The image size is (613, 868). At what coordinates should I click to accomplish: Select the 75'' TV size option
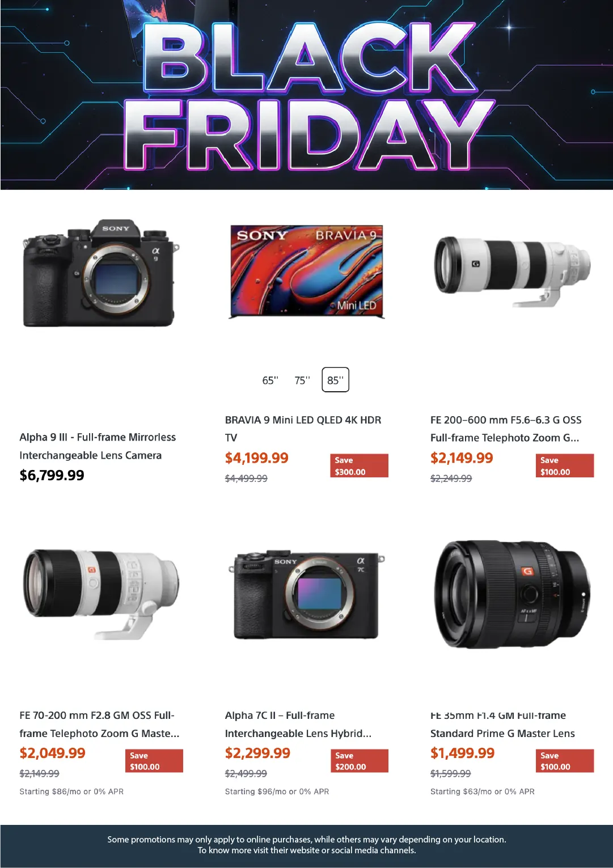click(302, 380)
